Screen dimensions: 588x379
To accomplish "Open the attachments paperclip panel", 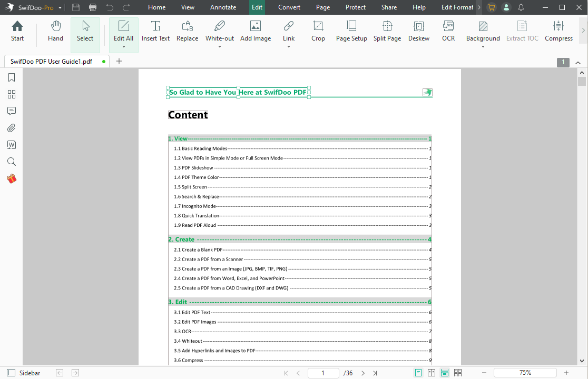I will [12, 128].
